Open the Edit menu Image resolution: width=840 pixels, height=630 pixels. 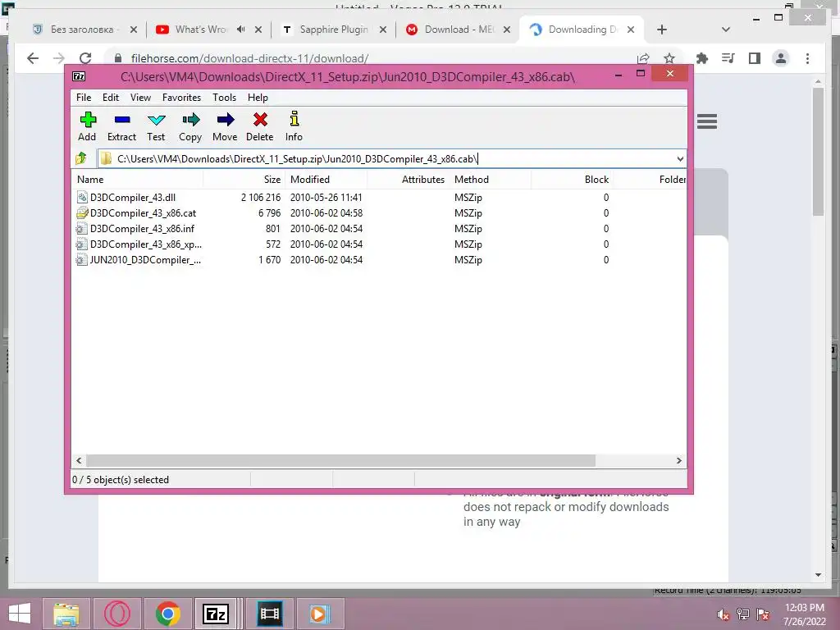[x=111, y=98]
